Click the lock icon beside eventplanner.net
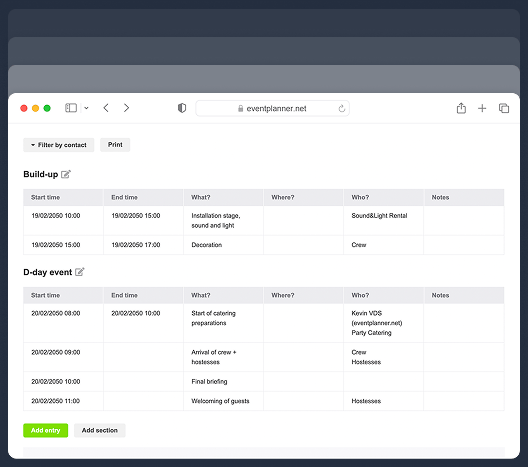Viewport: 528px width, 467px height. (240, 108)
